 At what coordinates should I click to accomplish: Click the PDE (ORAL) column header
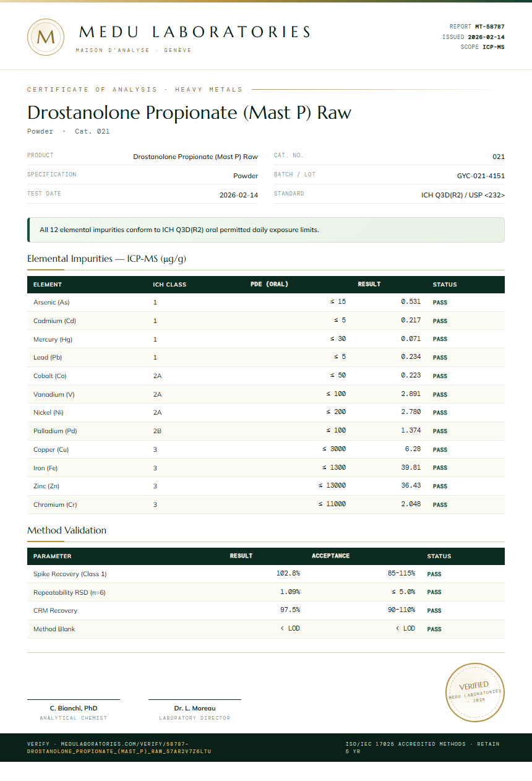point(269,285)
